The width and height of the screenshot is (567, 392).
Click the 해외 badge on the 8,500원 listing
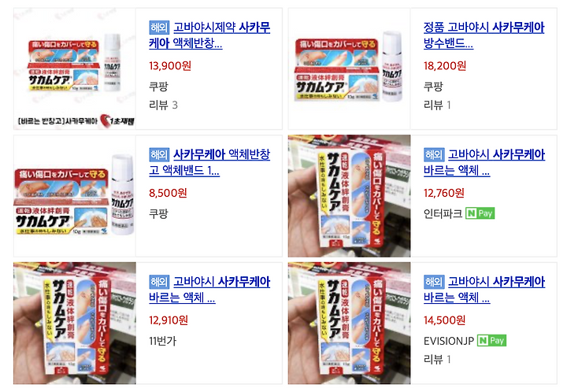(159, 154)
